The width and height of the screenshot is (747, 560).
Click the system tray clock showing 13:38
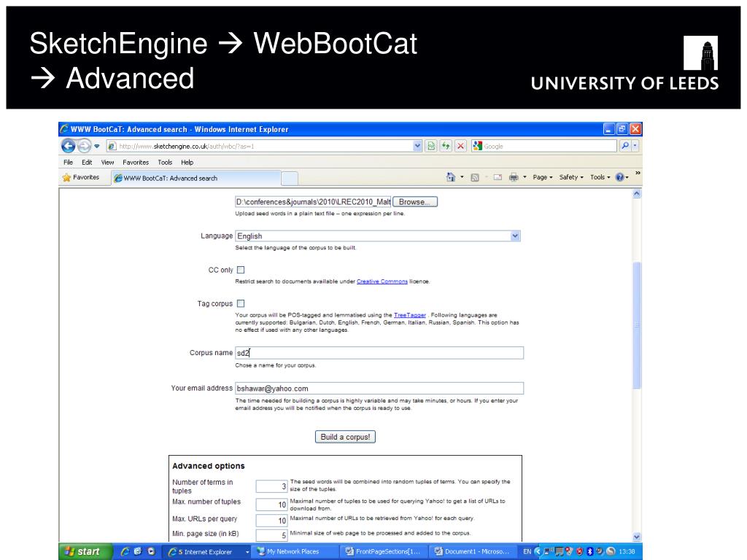(x=627, y=551)
